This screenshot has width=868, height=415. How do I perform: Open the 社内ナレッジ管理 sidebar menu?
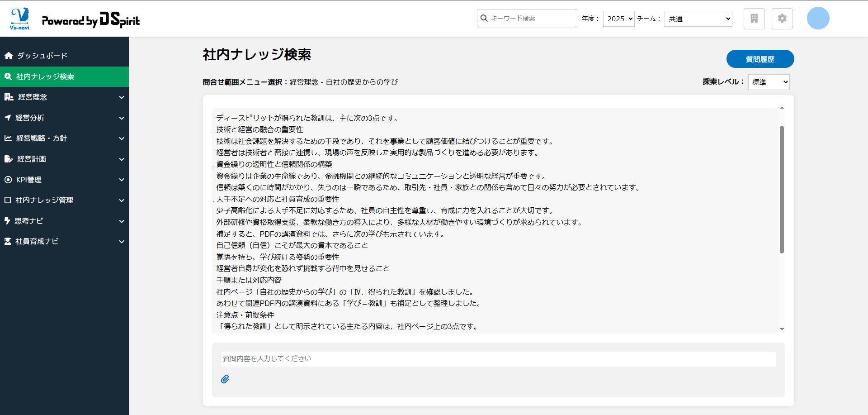[x=64, y=200]
